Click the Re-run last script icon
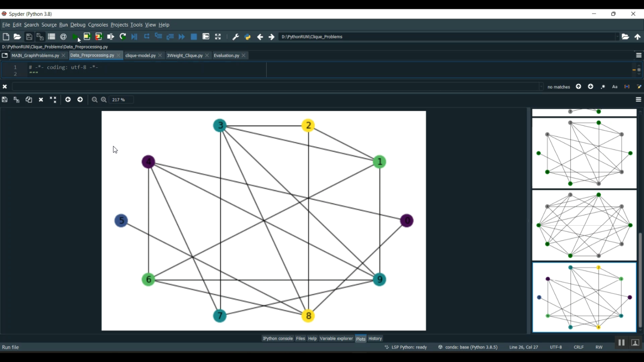 [x=123, y=37]
